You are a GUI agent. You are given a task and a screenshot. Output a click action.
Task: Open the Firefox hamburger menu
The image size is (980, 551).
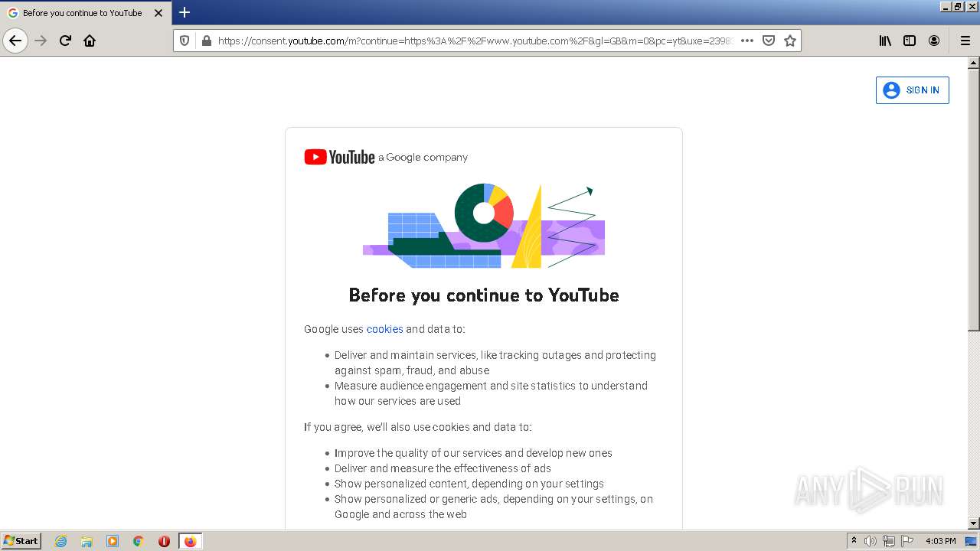point(965,41)
